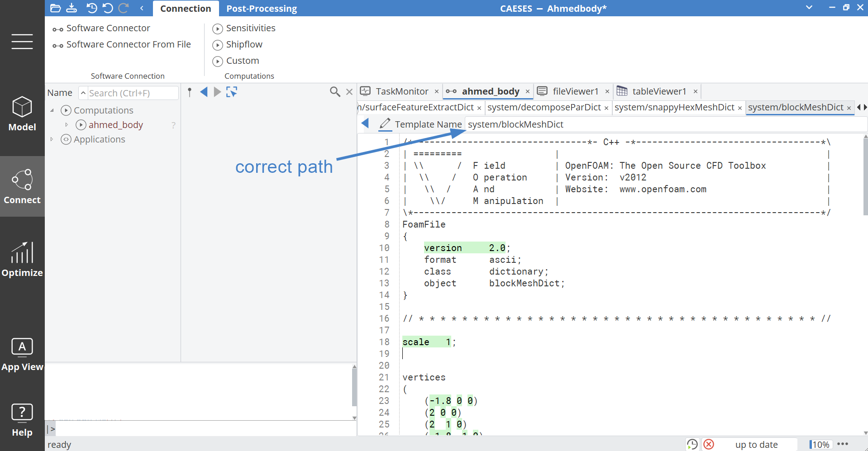Image resolution: width=868 pixels, height=451 pixels.
Task: Navigate forward in the object tree
Action: 217,92
